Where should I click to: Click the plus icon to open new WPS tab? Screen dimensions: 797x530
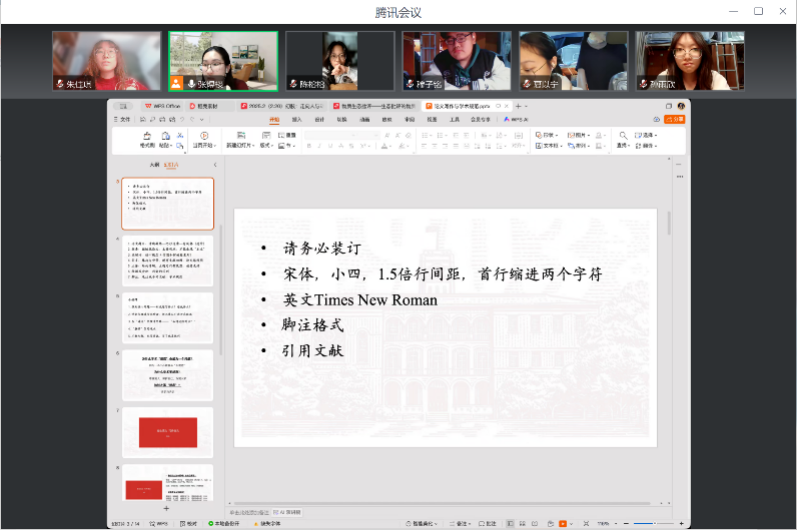point(518,105)
